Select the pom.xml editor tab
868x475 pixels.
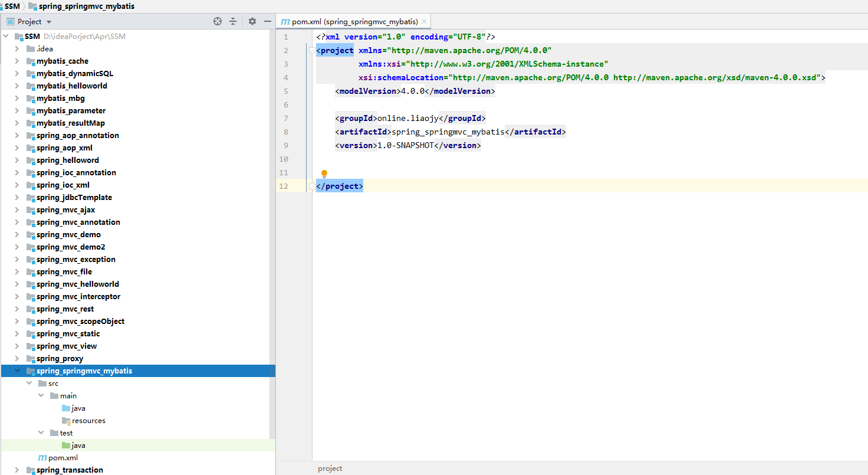click(x=354, y=21)
